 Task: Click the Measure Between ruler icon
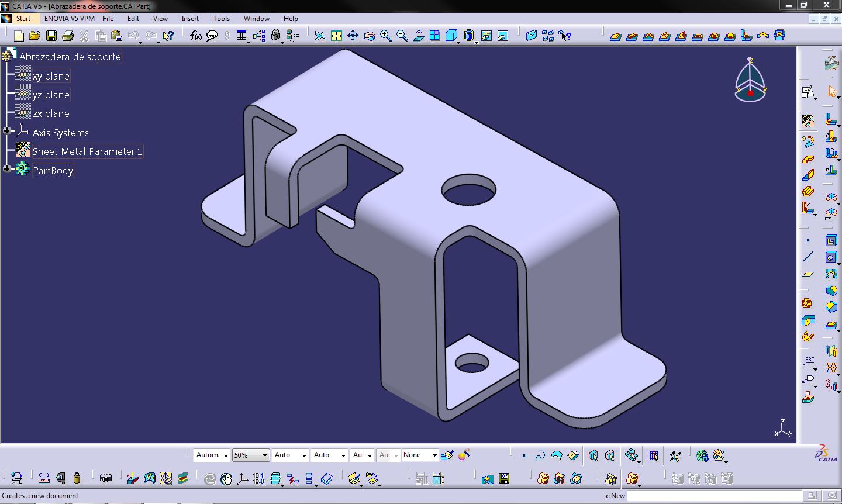(44, 478)
